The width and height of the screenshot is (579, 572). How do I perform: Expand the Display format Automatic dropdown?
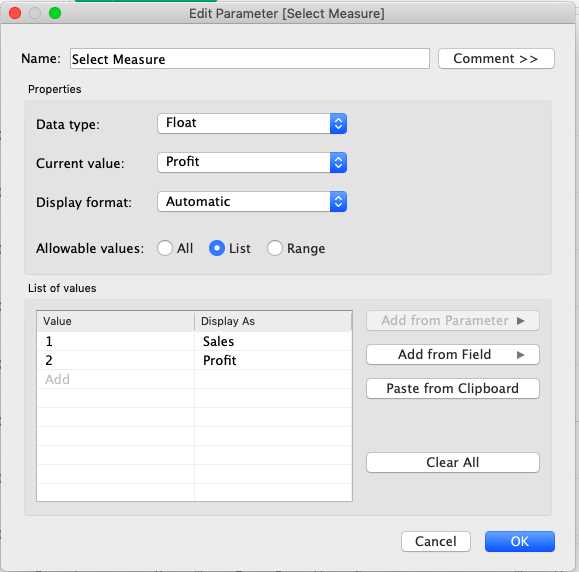coord(252,202)
